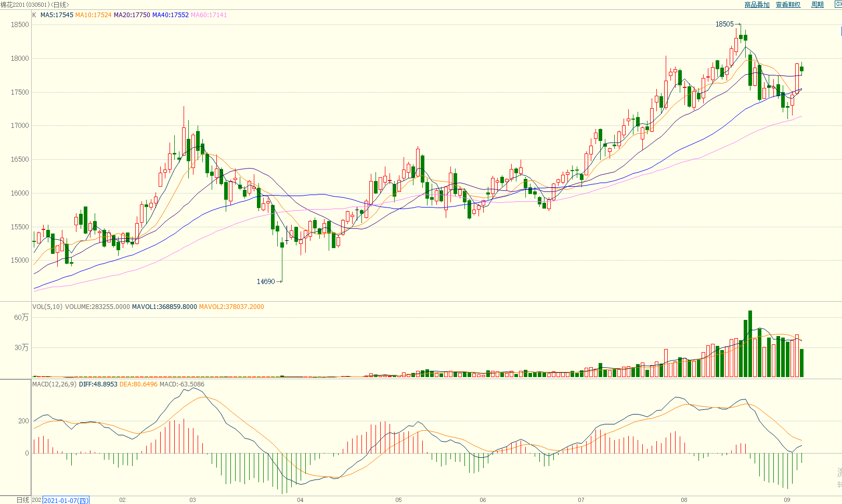
Task: Open the 周期 period menu
Action: [x=818, y=5]
